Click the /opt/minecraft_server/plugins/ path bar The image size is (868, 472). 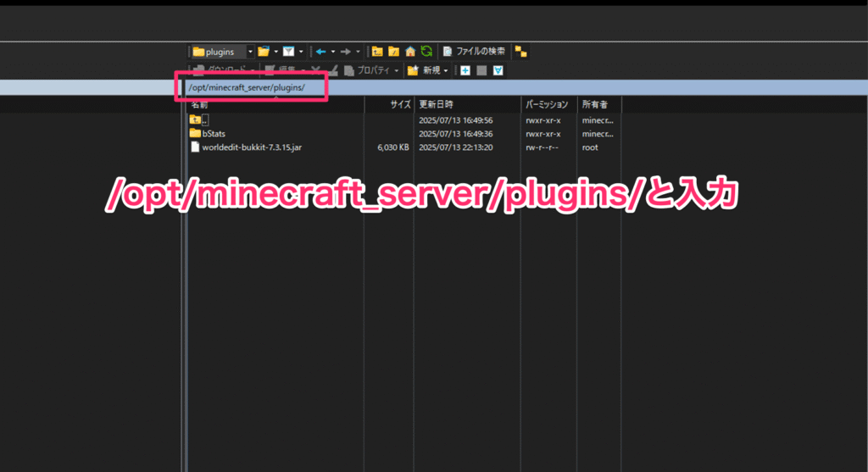526,87
